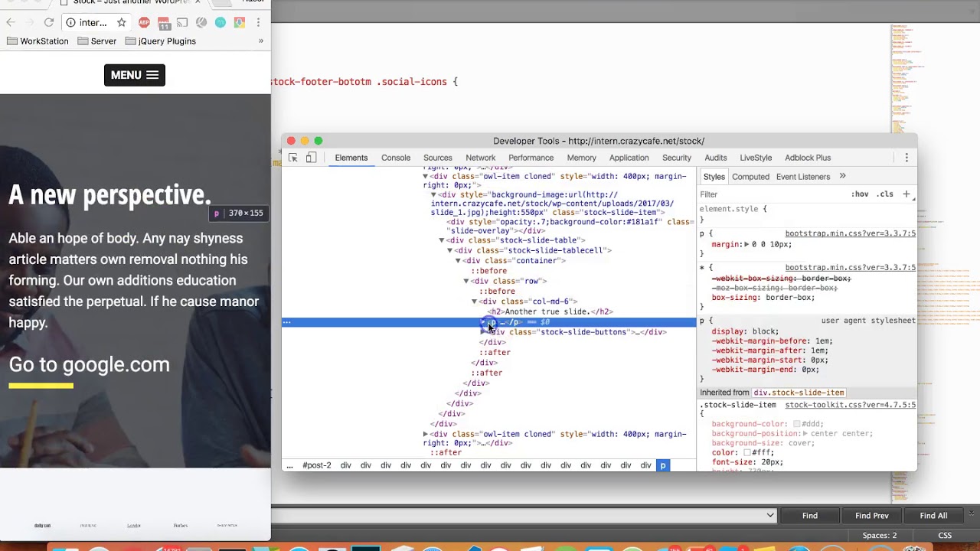Follow the 'Go to google.com' link
Screen dimensions: 980x551
[x=90, y=364]
